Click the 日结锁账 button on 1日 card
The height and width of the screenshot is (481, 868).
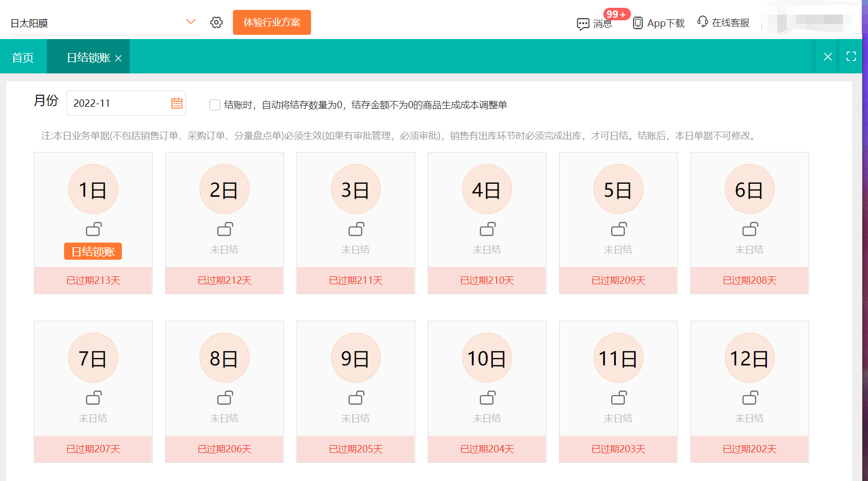point(93,251)
